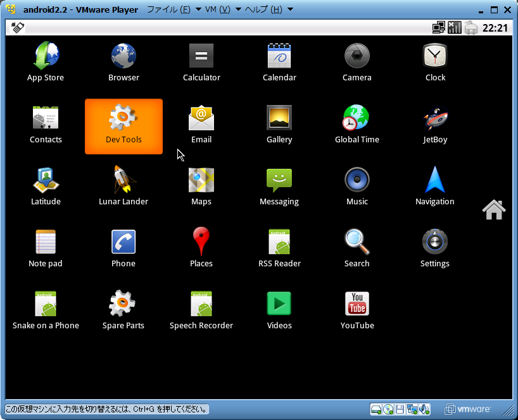Open the ヘルプ (H) menu
This screenshot has height=420, width=518.
point(263,9)
